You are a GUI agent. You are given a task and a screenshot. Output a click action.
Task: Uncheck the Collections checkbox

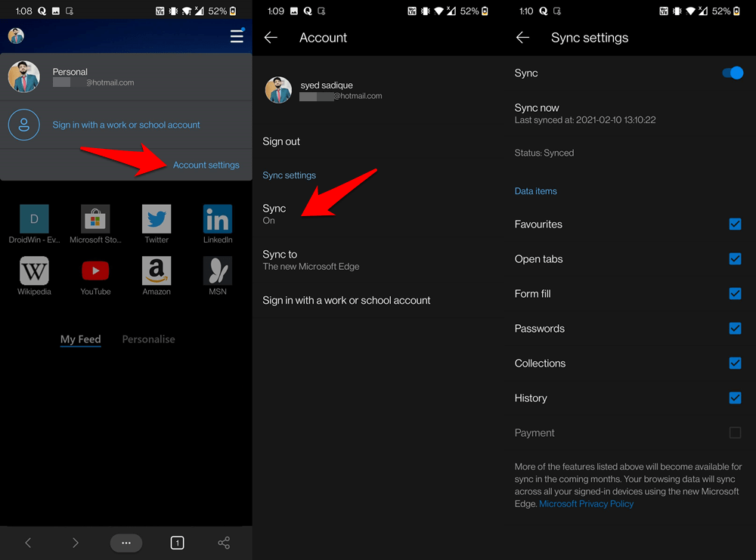pos(735,363)
